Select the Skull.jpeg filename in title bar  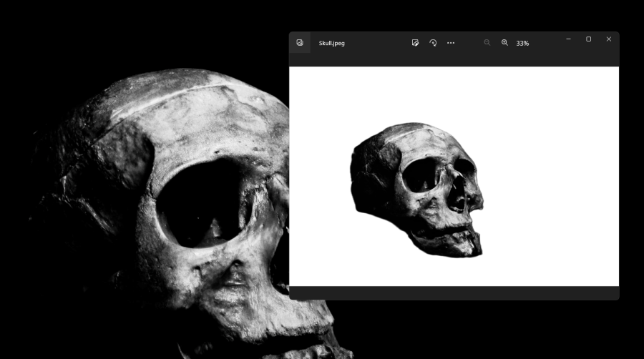pos(332,44)
